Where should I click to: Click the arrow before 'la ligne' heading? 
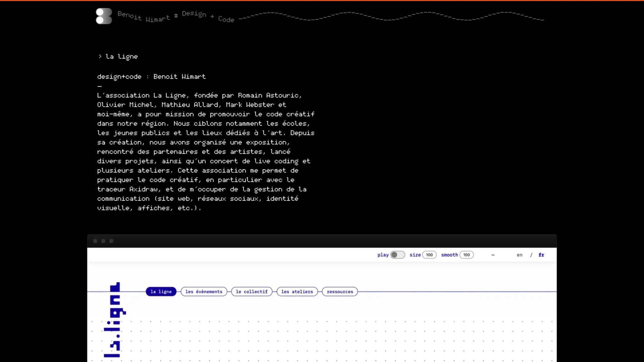click(x=100, y=56)
